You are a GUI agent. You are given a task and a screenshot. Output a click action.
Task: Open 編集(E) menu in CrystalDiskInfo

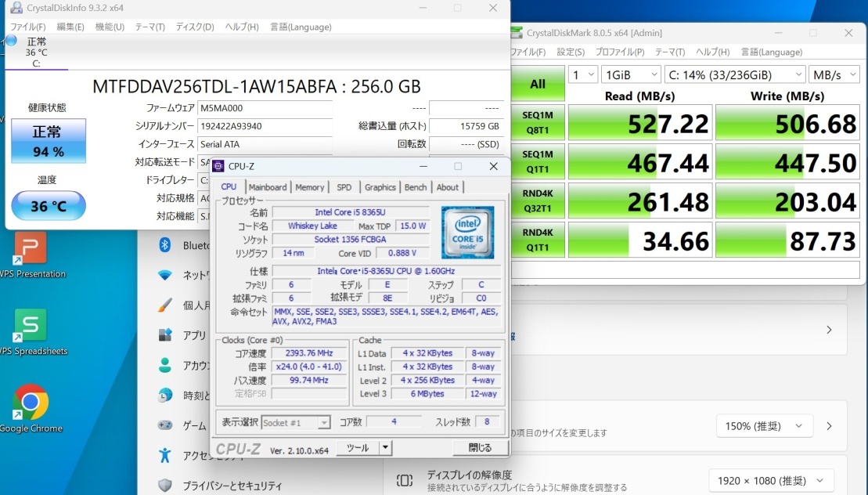[x=70, y=27]
